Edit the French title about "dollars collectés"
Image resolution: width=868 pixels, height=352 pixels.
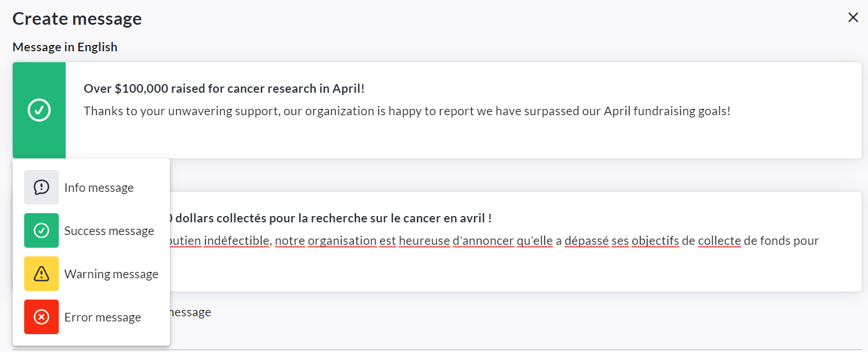333,218
